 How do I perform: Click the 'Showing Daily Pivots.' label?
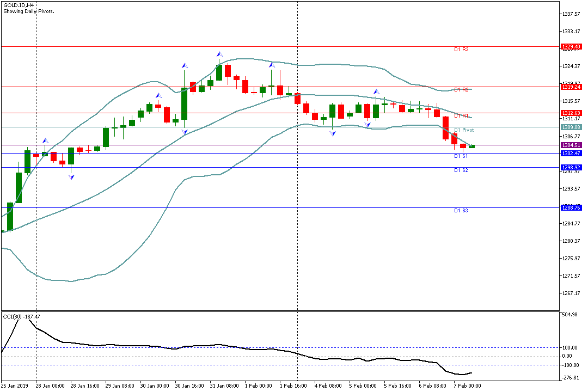29,11
